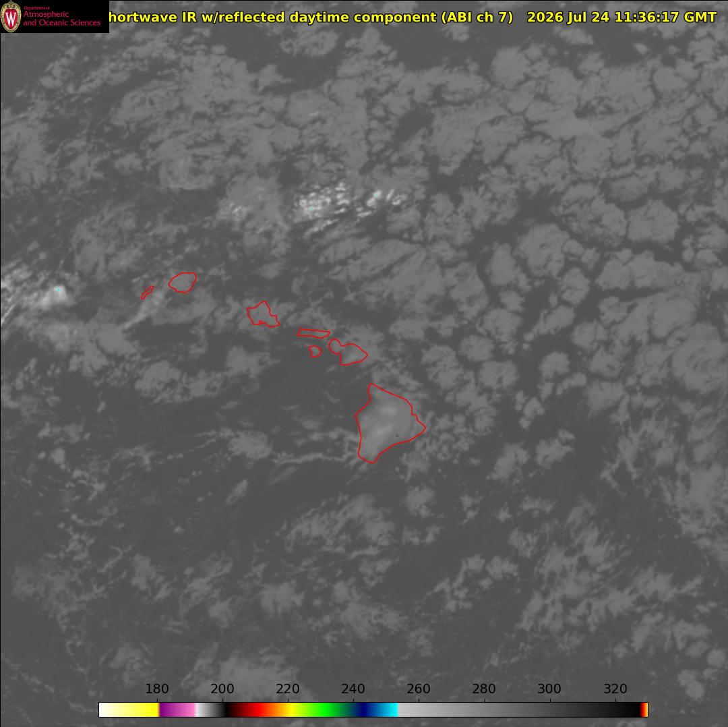Click the cyan segment of the color bar
This screenshot has height=727, width=728.
pyautogui.click(x=388, y=709)
